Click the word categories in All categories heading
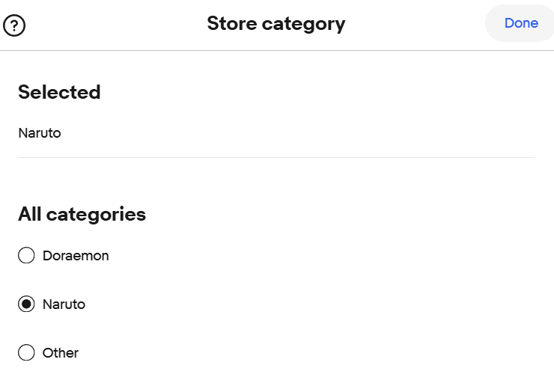This screenshot has width=554, height=392. click(96, 215)
